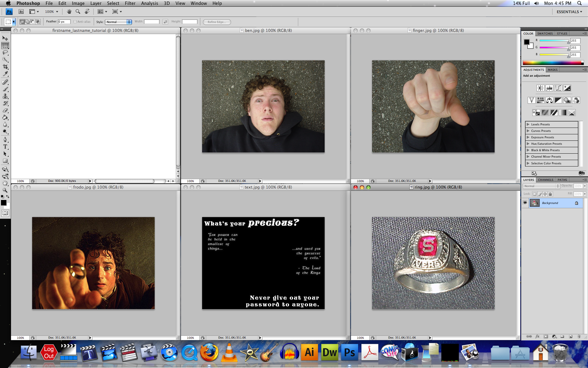Select the Healing Brush tool
This screenshot has height=368, width=588.
pyautogui.click(x=5, y=82)
